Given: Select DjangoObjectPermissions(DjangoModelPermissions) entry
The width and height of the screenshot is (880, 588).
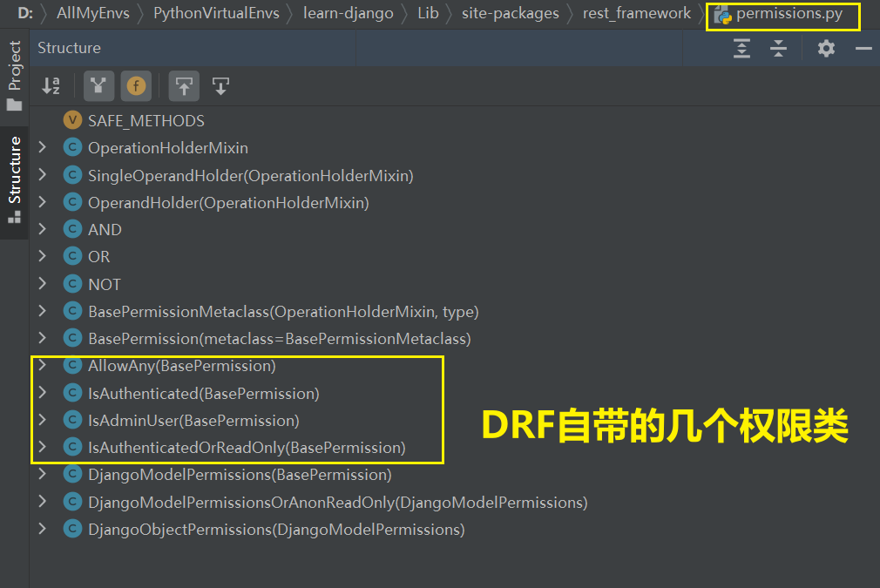Looking at the screenshot, I should point(276,529).
